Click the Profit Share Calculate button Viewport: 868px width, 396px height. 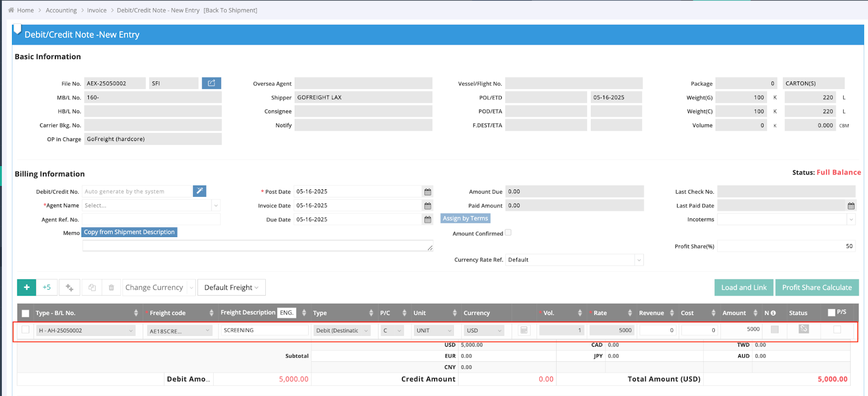point(816,288)
